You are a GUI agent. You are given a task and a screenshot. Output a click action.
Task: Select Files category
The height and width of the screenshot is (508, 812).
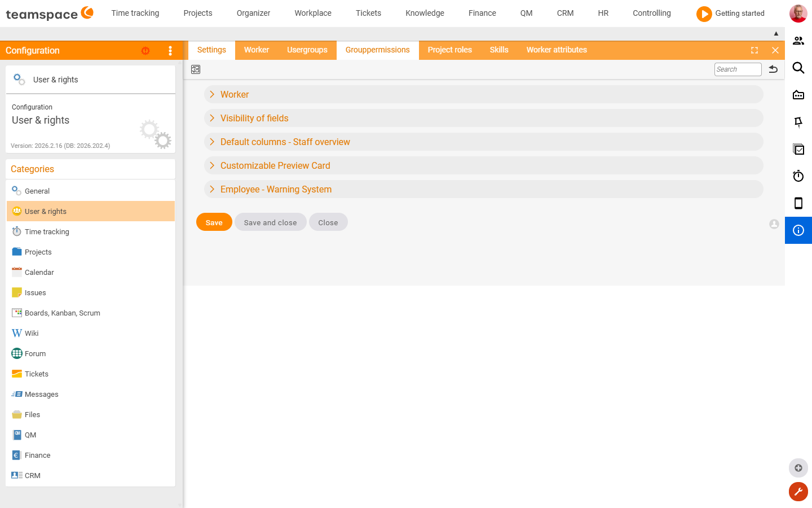coord(91,414)
